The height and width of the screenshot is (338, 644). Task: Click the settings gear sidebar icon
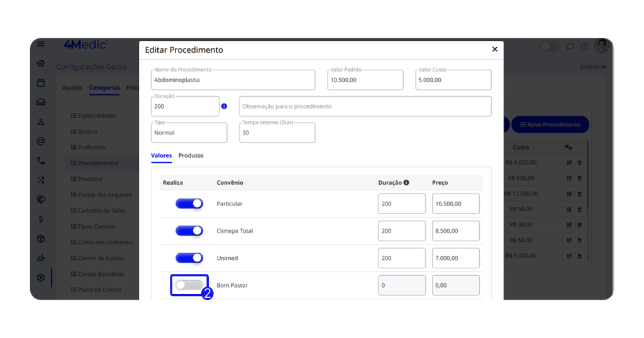click(41, 278)
